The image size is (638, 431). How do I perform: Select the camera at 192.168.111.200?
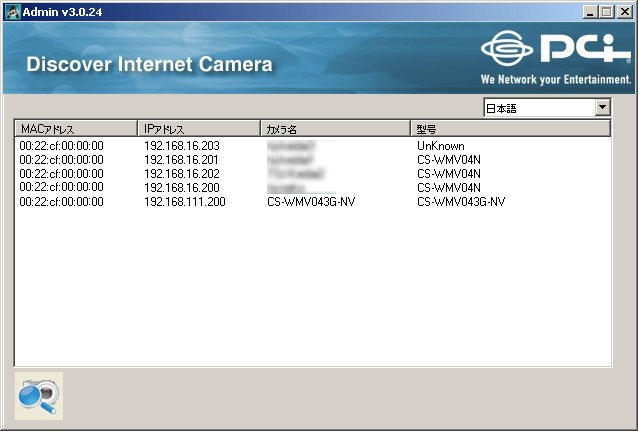(184, 202)
